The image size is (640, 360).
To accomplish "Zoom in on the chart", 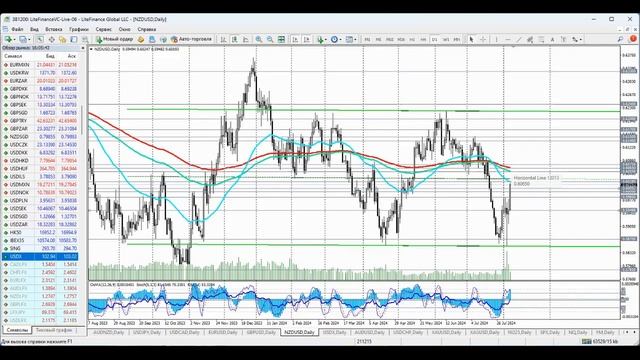I will (x=259, y=39).
